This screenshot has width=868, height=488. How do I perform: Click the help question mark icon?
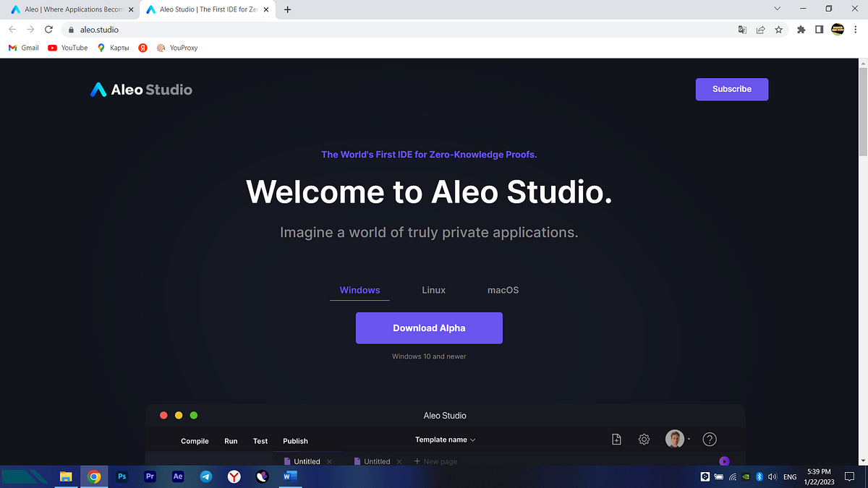coord(709,439)
